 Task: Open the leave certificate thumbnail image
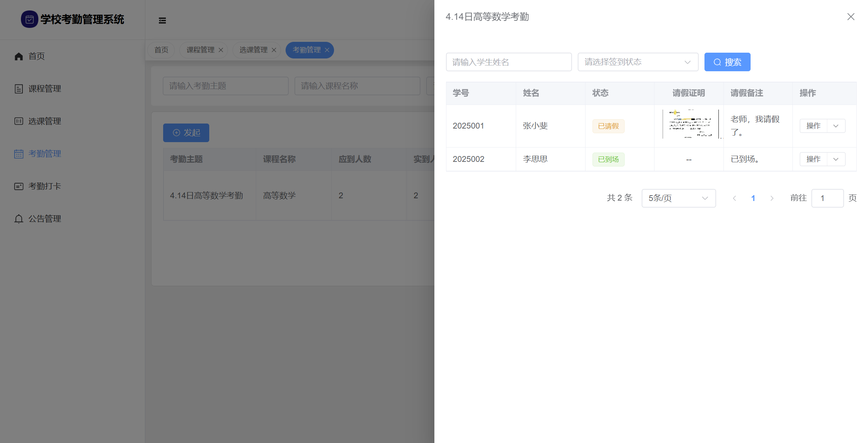click(690, 124)
